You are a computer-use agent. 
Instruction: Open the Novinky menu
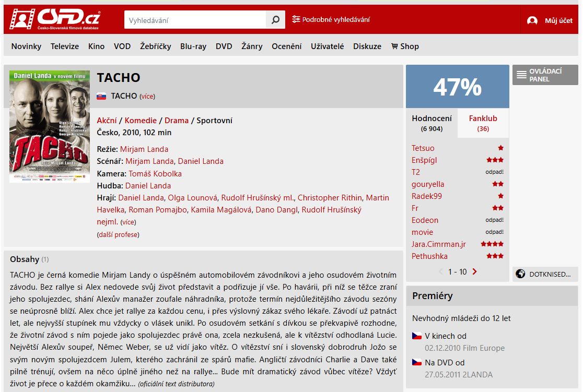[26, 46]
